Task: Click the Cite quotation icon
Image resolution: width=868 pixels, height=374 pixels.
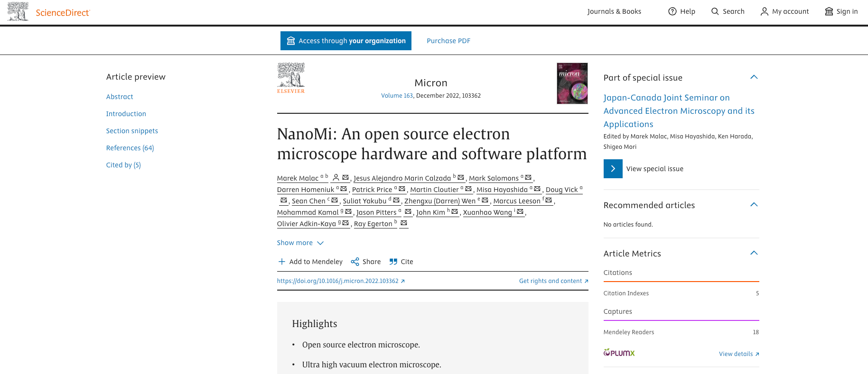Action: pyautogui.click(x=393, y=262)
